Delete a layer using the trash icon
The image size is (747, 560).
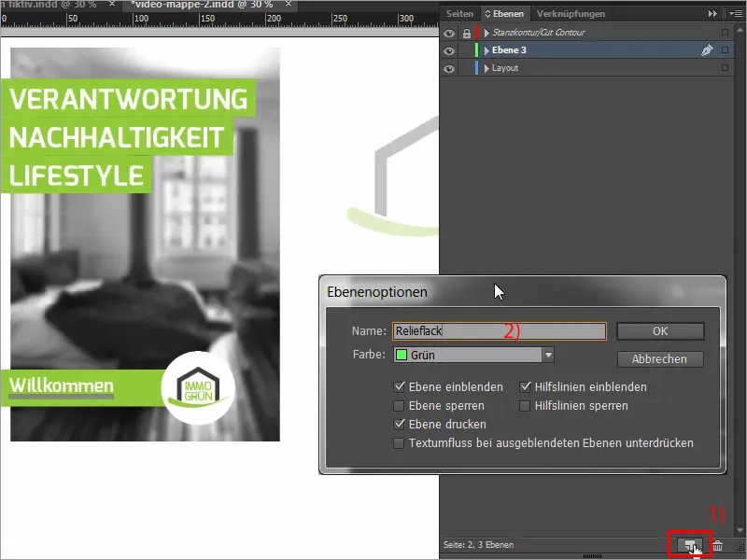718,544
